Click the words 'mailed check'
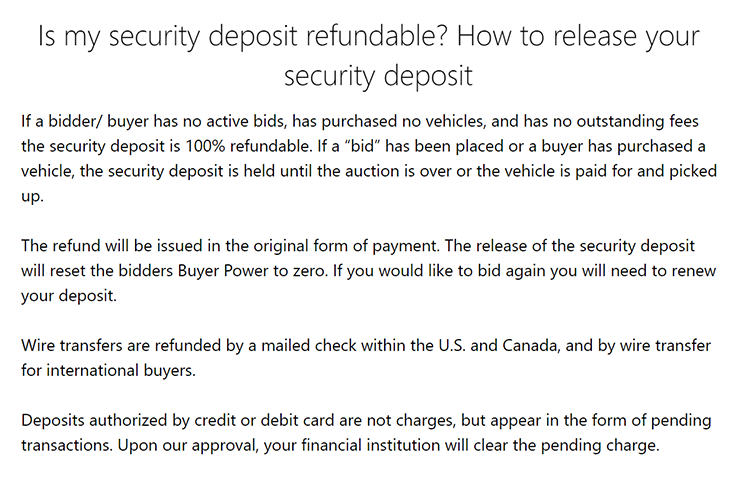 (x=309, y=346)
